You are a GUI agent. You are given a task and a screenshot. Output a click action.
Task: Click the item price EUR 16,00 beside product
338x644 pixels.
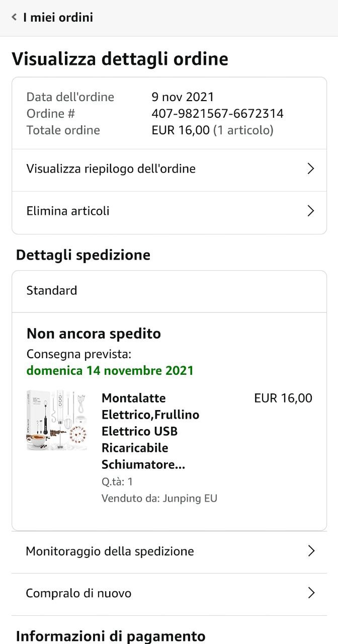point(283,398)
